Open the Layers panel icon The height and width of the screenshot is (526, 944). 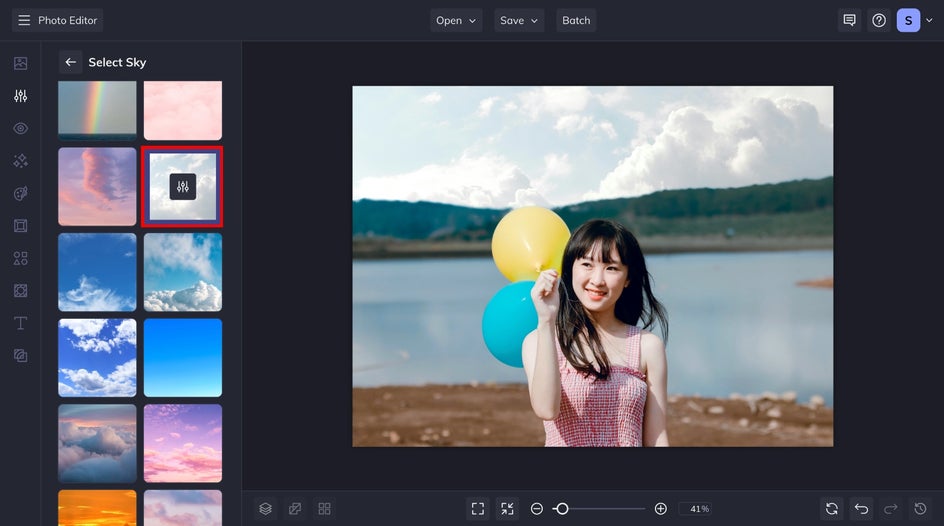[x=266, y=509]
